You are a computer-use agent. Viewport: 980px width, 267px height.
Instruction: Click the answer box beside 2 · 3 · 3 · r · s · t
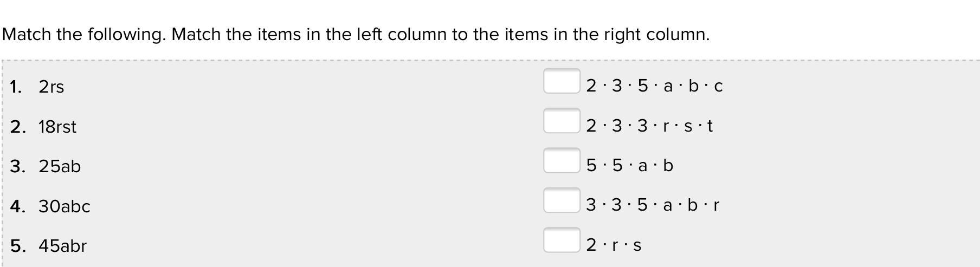[x=562, y=121]
